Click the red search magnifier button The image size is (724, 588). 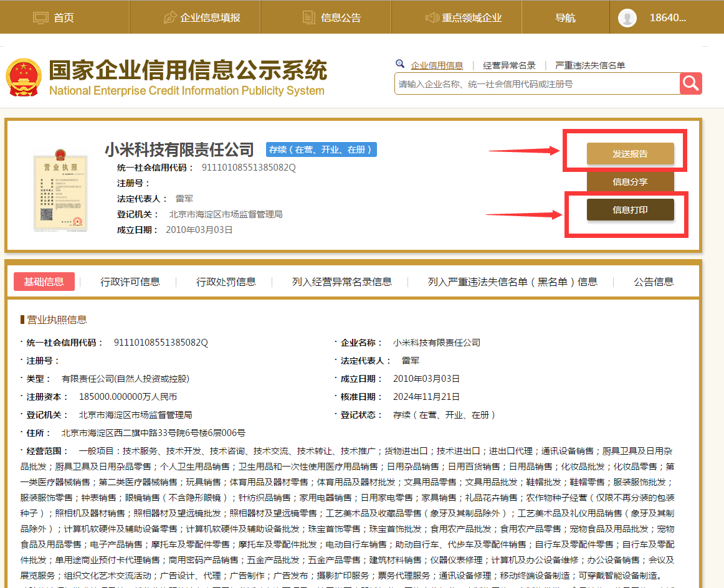(691, 83)
